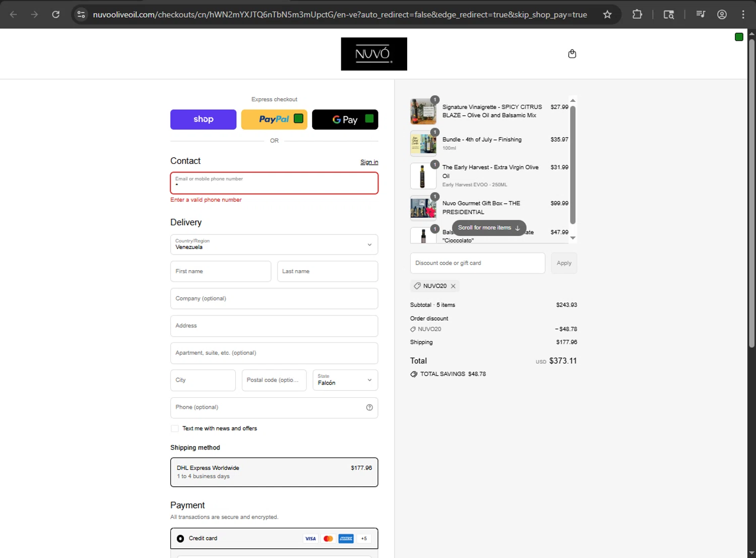Click the page vertical scrollbar thumb
Screen dimensions: 756x558
point(751,194)
